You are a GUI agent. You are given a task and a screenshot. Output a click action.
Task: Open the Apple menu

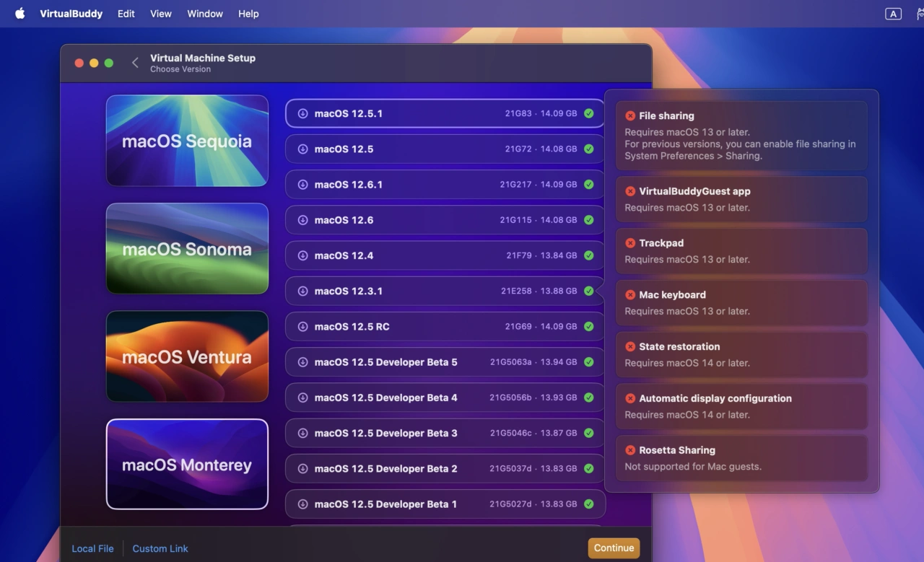coord(19,14)
